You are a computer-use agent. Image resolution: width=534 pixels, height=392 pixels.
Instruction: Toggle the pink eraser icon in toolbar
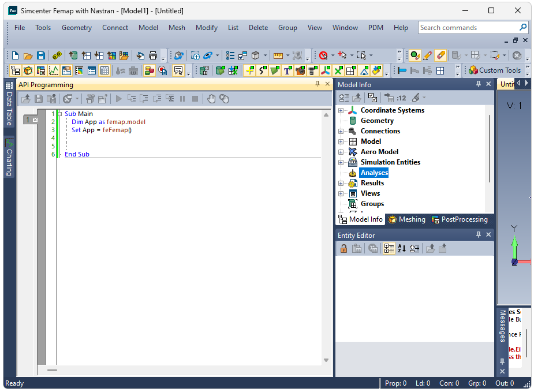pyautogui.click(x=440, y=55)
